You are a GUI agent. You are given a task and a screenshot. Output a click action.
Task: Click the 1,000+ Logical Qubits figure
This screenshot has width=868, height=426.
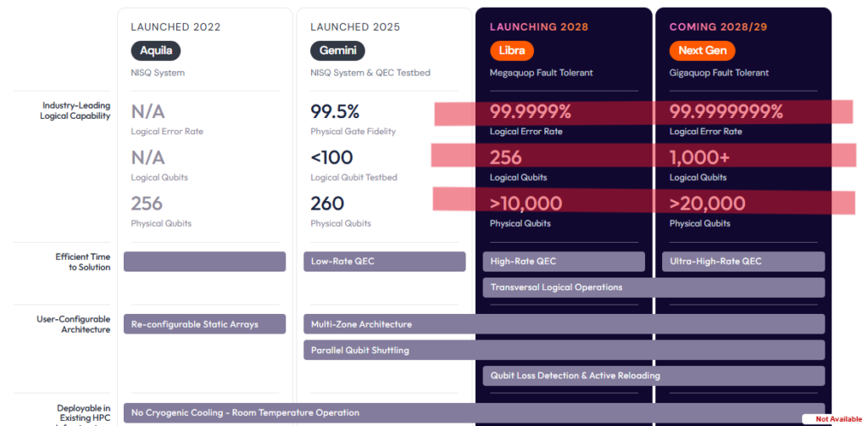(x=699, y=158)
